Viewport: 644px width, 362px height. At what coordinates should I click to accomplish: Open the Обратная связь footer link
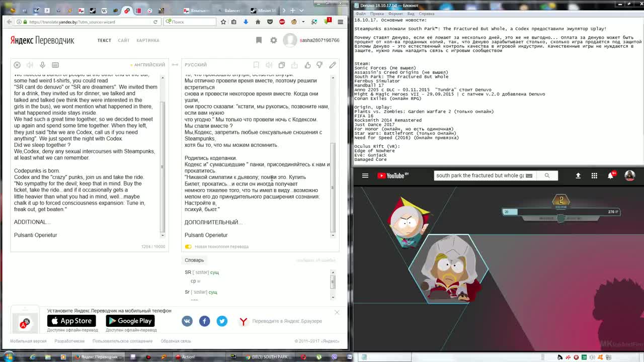pyautogui.click(x=176, y=341)
